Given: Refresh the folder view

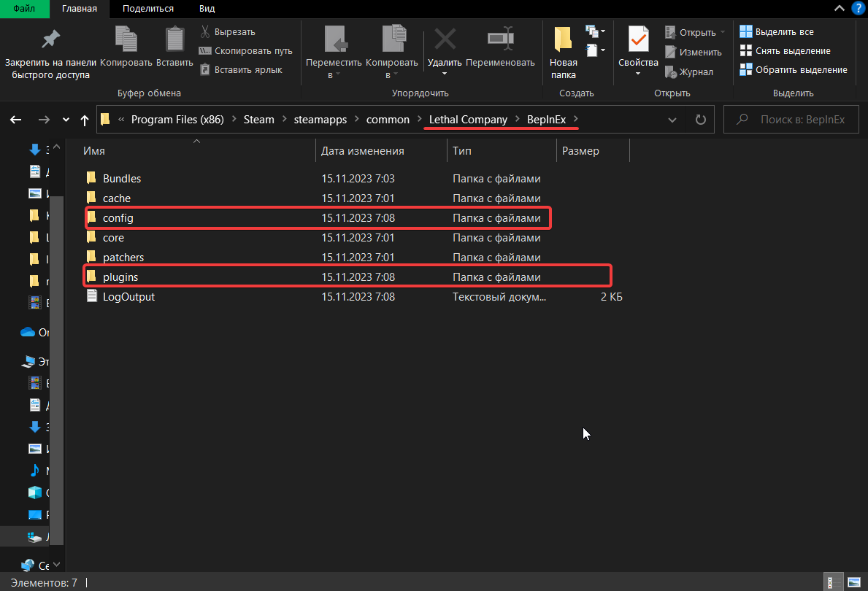Looking at the screenshot, I should (700, 120).
